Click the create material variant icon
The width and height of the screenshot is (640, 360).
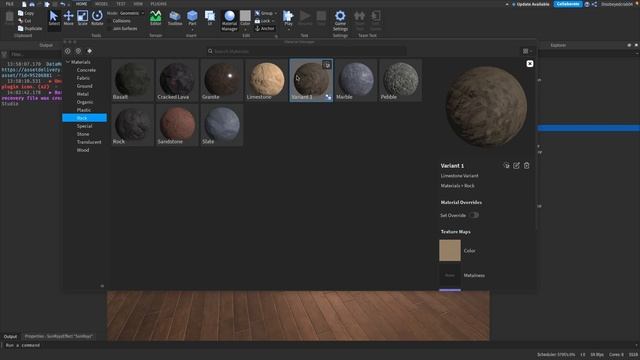tap(89, 51)
